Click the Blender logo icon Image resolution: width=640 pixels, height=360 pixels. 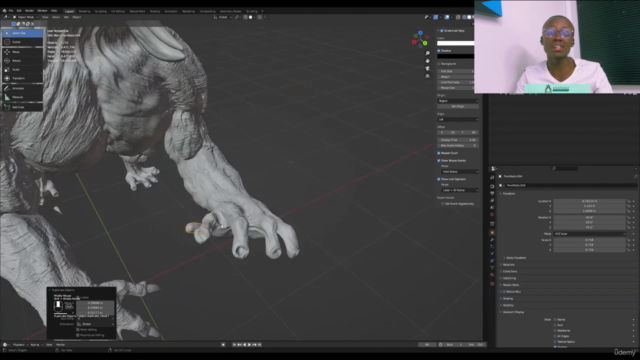click(x=4, y=11)
